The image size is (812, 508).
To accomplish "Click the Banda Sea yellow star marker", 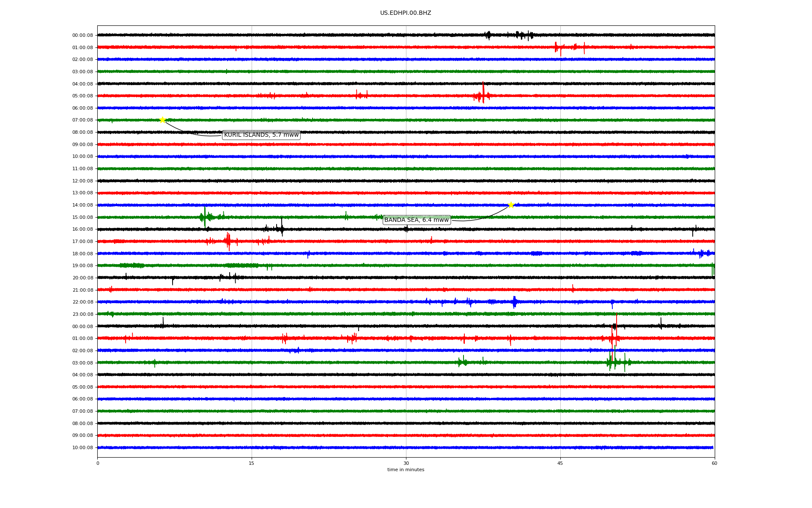I will [x=511, y=205].
